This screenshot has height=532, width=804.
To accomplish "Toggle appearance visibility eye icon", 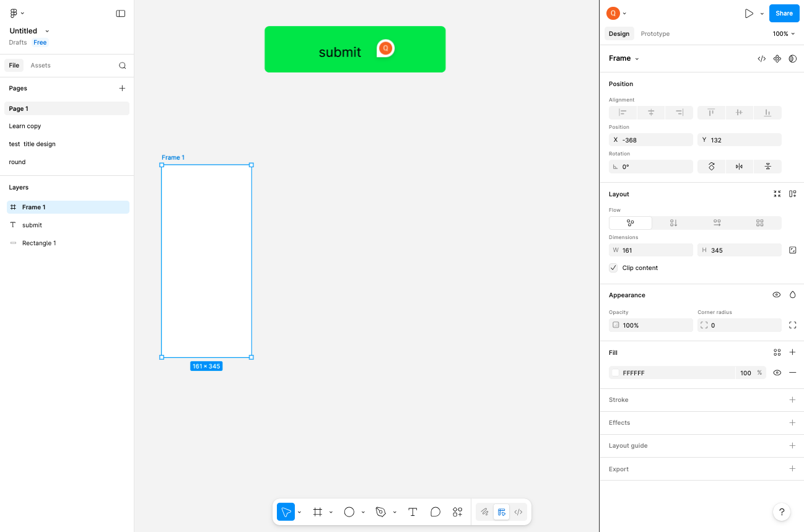I will [777, 295].
